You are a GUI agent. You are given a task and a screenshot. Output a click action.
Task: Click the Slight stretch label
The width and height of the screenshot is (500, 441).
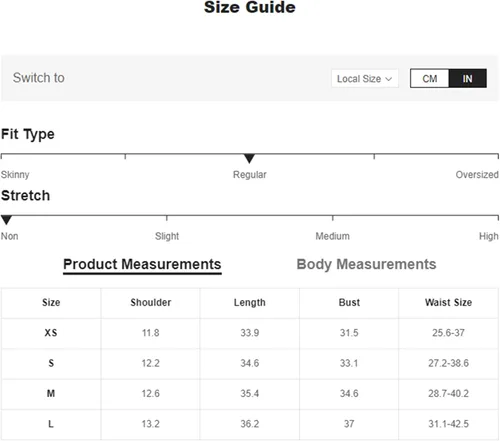tap(167, 236)
